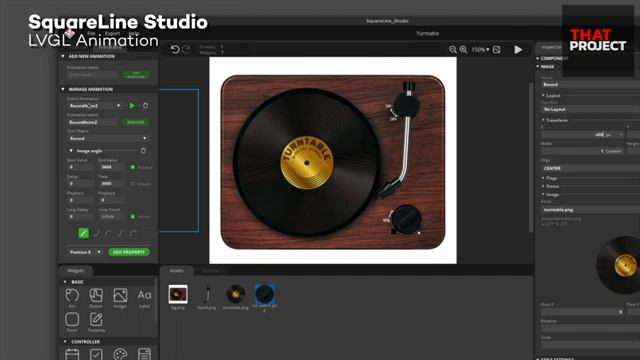Open the No Layout dropdown
Screen dimensions: 640x360
(590, 109)
